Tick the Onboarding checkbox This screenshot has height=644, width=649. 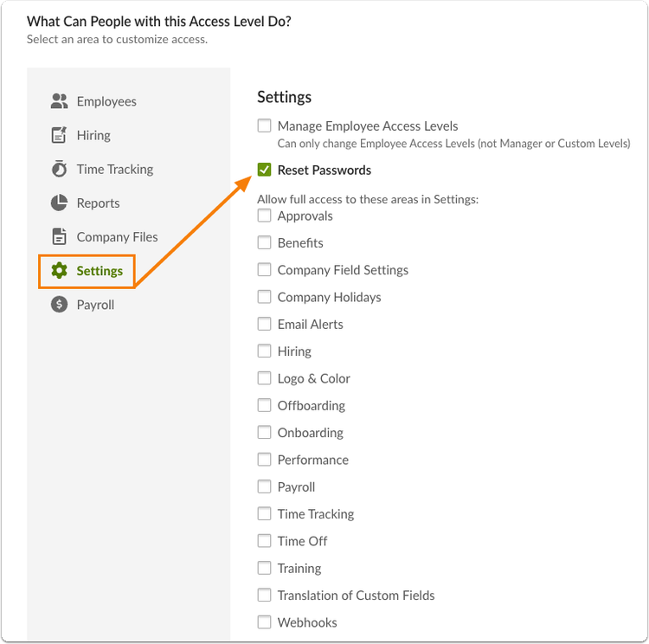tap(264, 433)
